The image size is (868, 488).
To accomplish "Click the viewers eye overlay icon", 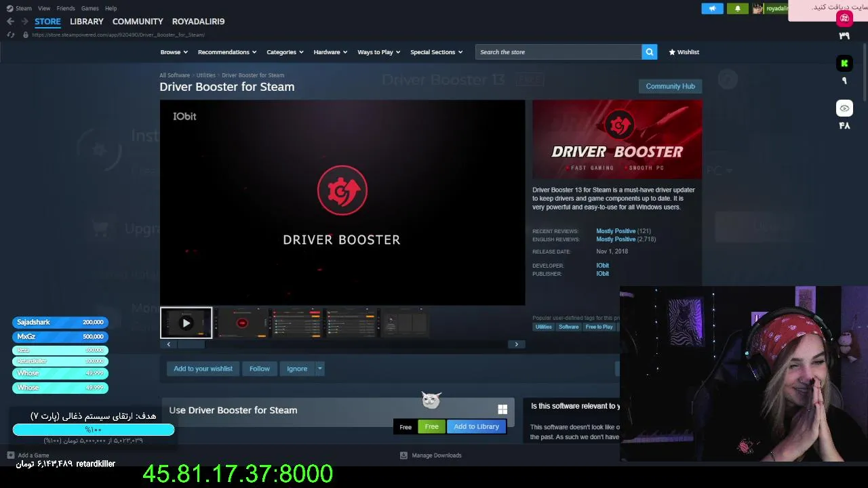I will (844, 108).
